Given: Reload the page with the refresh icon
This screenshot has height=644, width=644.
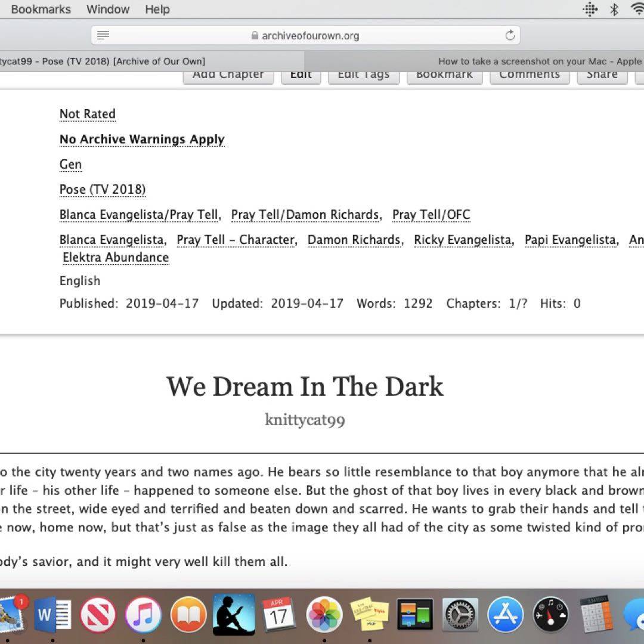Looking at the screenshot, I should click(x=510, y=36).
